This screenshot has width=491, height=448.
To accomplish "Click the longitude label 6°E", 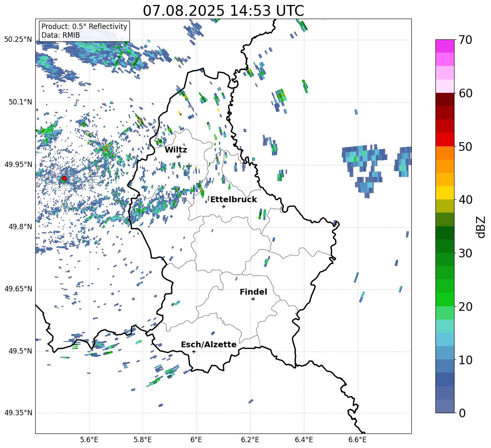I will click(196, 440).
